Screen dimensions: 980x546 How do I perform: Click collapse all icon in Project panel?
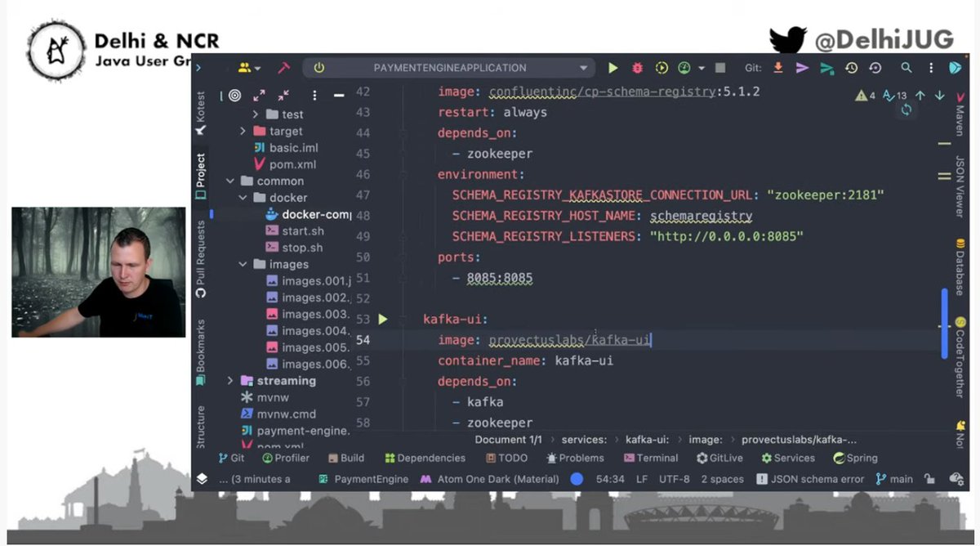coord(283,95)
